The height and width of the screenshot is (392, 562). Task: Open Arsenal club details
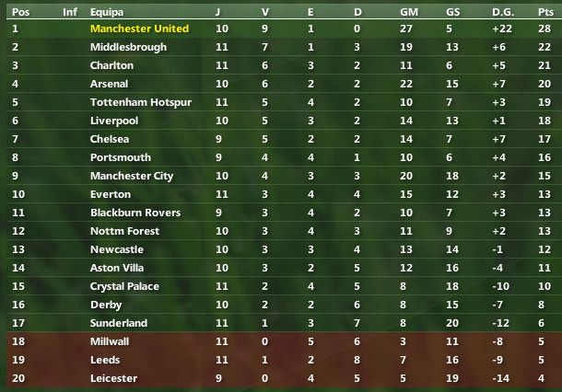(110, 84)
